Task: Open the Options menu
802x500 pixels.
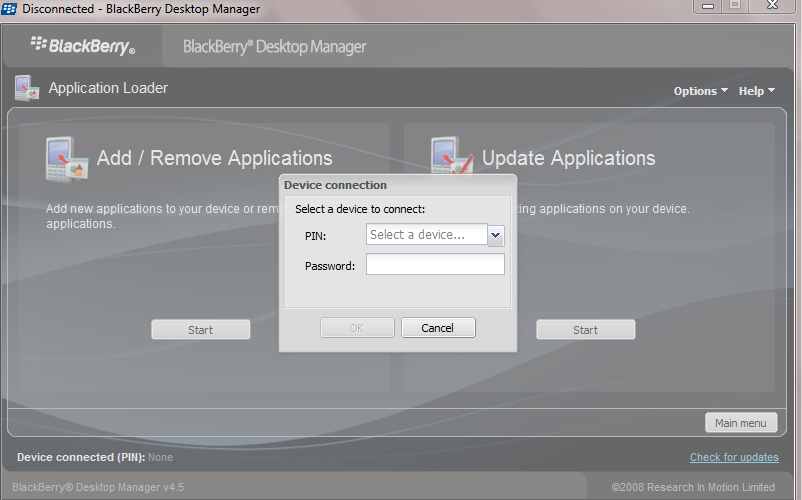Action: tap(700, 91)
